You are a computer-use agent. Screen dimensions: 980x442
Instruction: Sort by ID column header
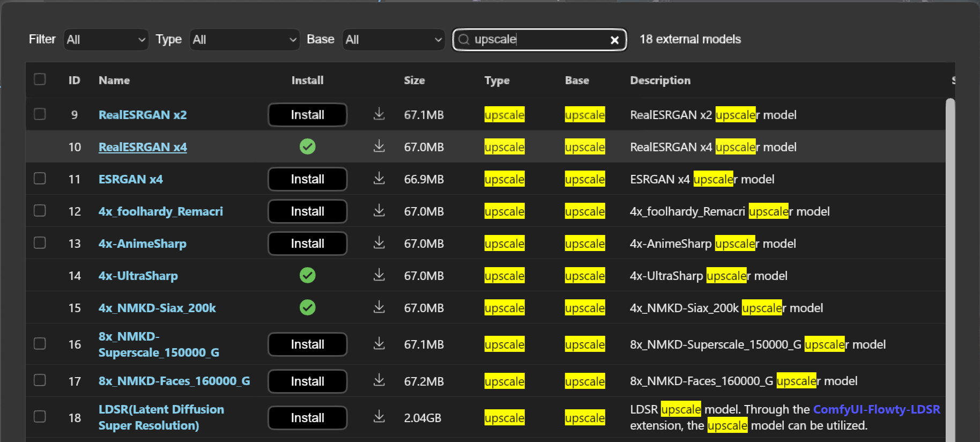[74, 80]
